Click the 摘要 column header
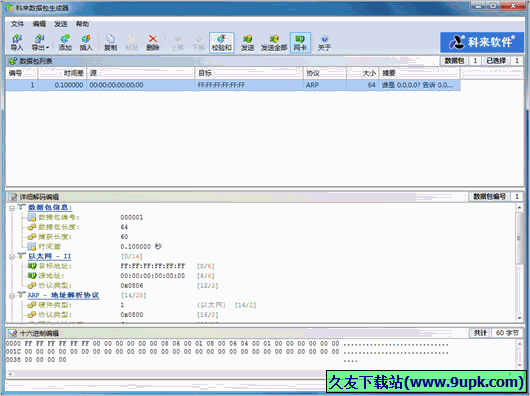This screenshot has width=530, height=396. pyautogui.click(x=420, y=73)
